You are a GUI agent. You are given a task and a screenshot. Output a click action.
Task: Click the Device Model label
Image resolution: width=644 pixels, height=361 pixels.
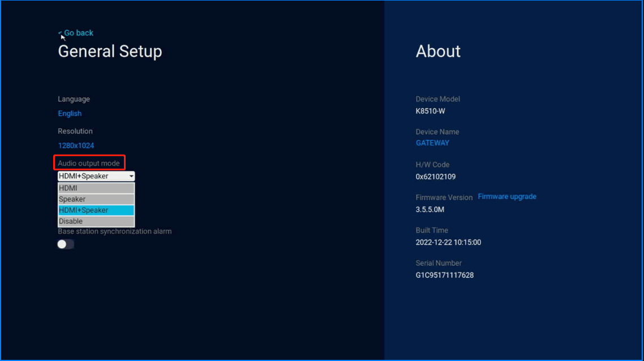coord(438,99)
